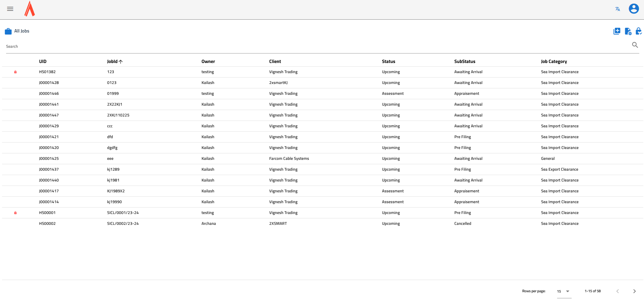Viewport: 644px width, 299px height.
Task: Open the language translate icon
Action: coord(618,9)
